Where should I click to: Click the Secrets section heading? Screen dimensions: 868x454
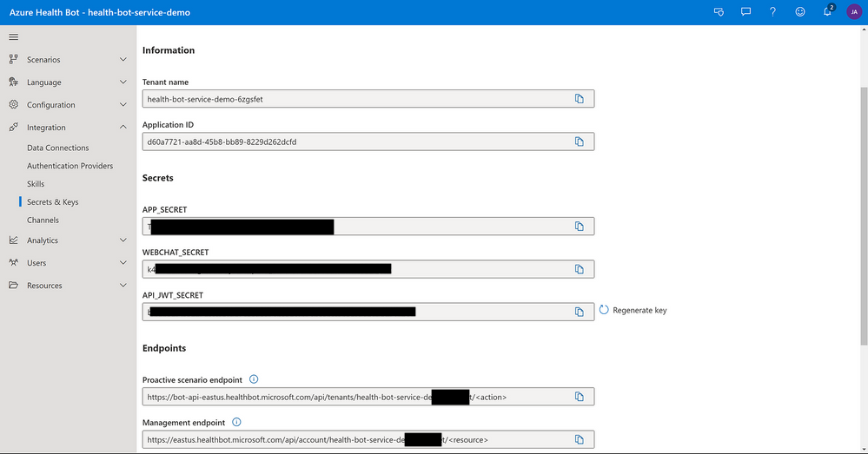pos(158,177)
